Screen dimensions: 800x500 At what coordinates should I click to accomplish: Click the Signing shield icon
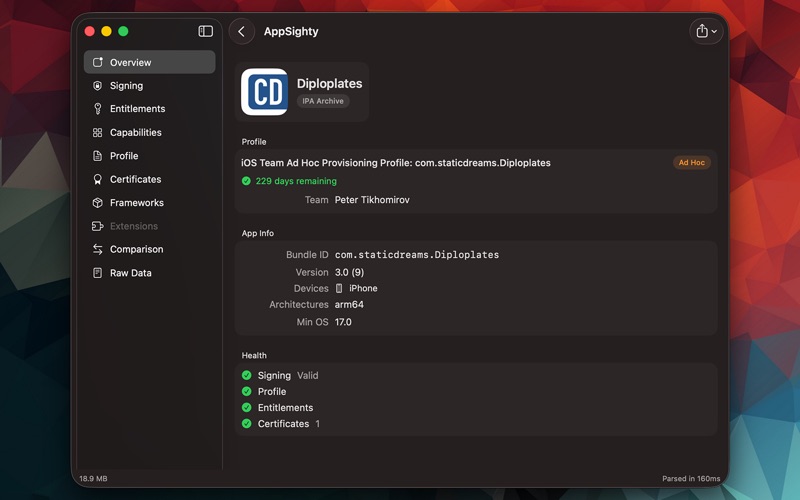tap(97, 86)
